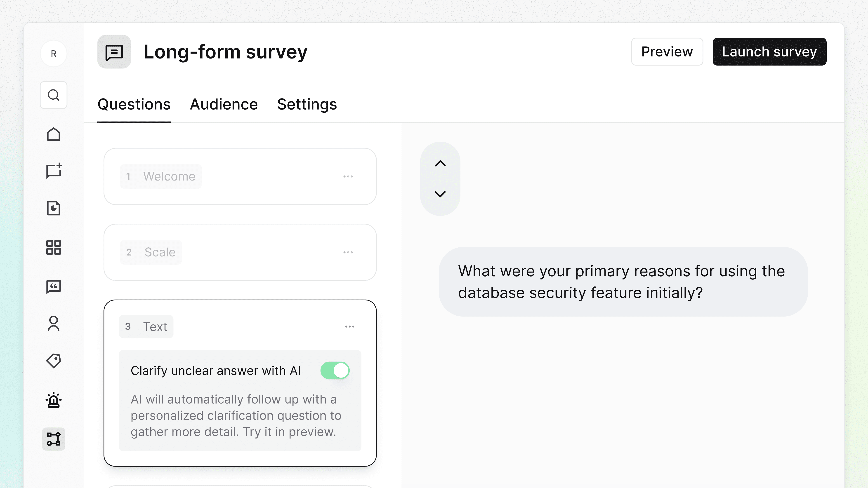
Task: Open the search icon in sidebar
Action: coord(53,95)
